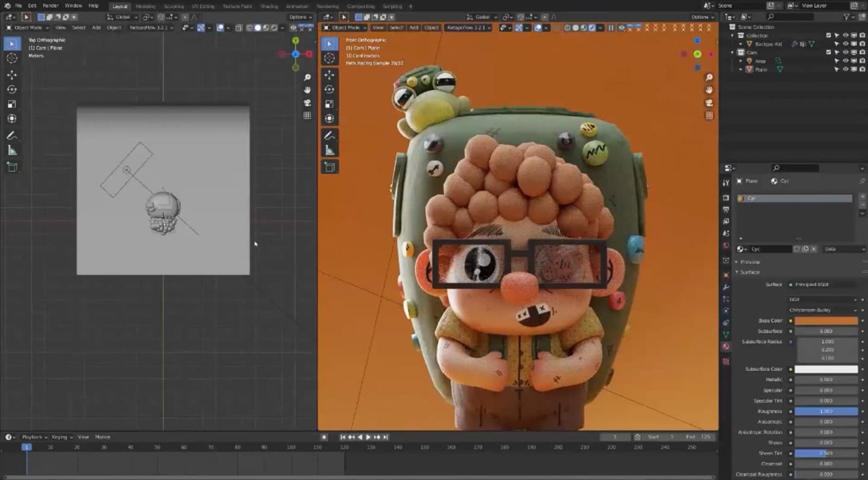The image size is (868, 480).
Task: Open the Material Properties tab in the sidebar
Action: pyautogui.click(x=726, y=347)
